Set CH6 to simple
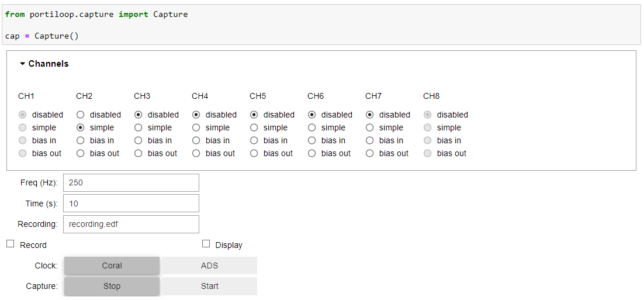 (x=312, y=128)
